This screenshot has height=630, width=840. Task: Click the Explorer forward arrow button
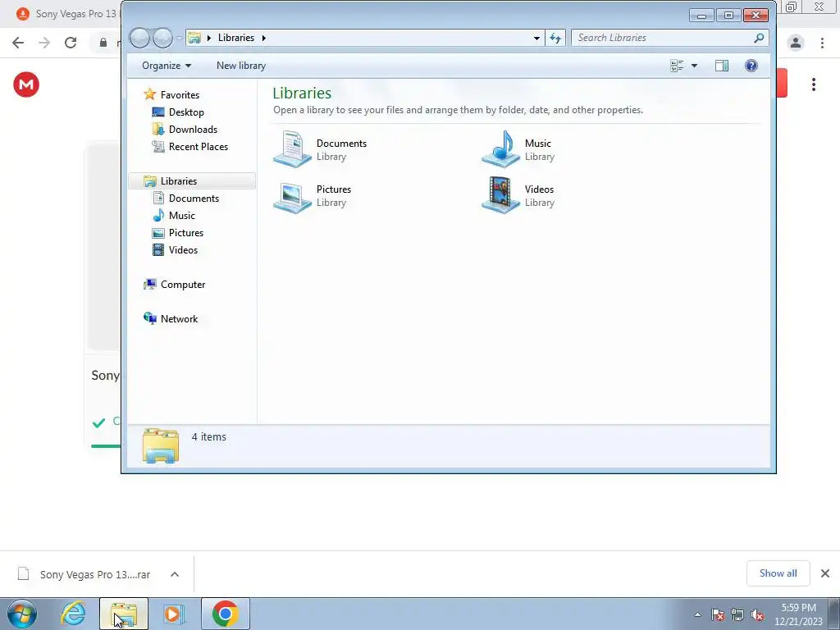coord(162,38)
